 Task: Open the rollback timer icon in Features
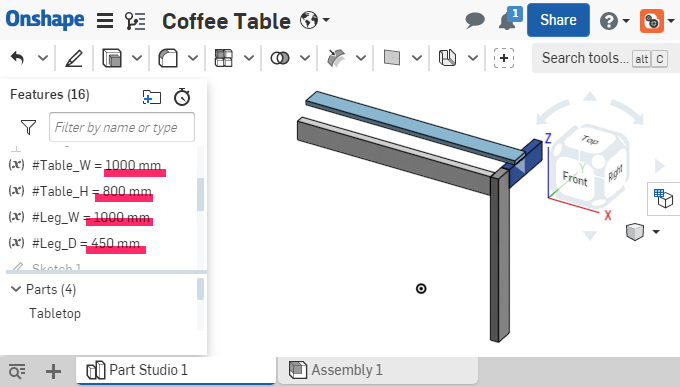[x=182, y=97]
